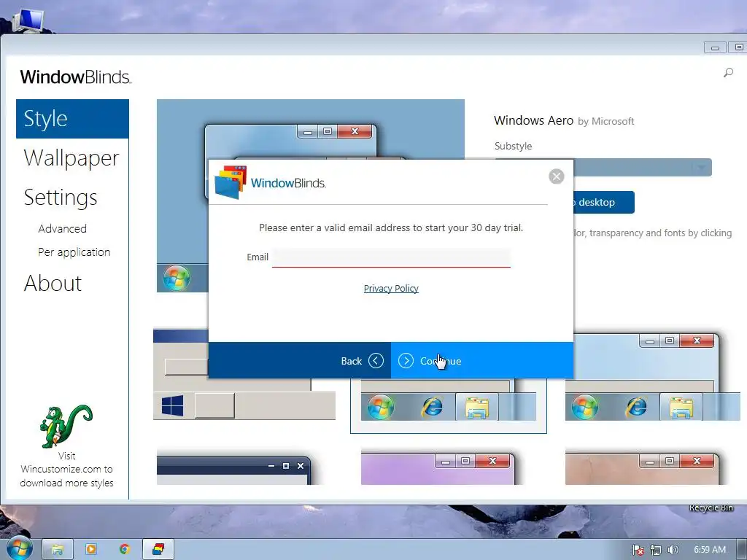Open the Settings section
Screen dimensions: 747x560
(x=61, y=197)
